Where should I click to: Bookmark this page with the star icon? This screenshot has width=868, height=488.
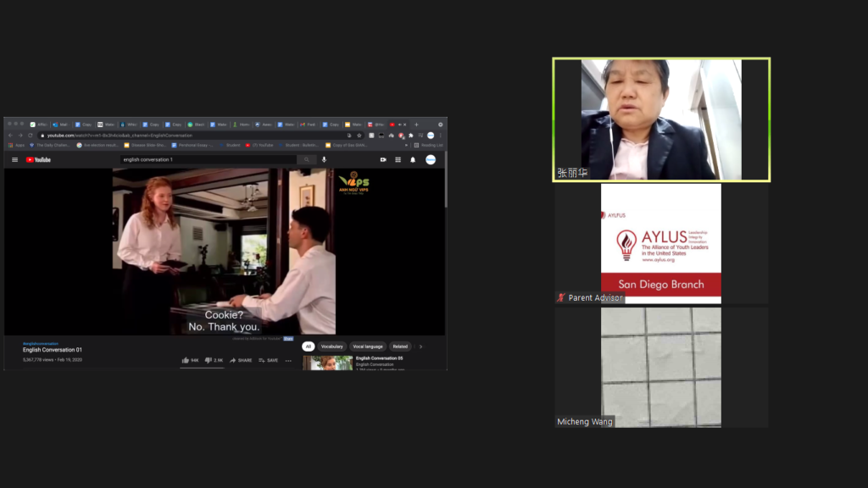tap(359, 136)
